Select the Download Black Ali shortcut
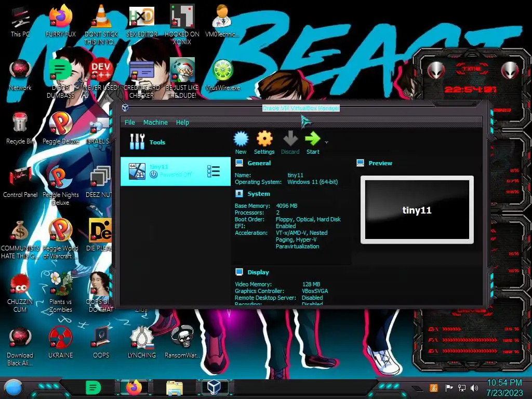 (20, 347)
